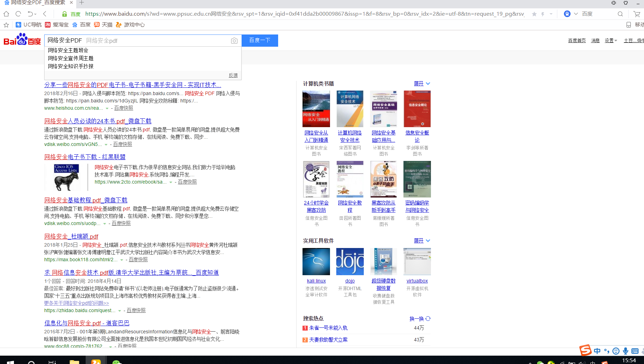
Task: Click the bookmarks bar star icon
Action: coord(6,25)
